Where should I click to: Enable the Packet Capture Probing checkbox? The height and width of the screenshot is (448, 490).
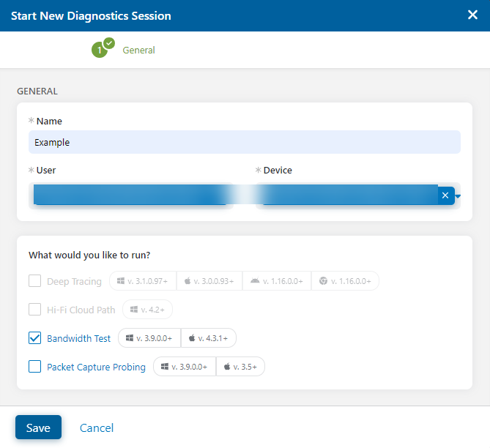(x=34, y=367)
